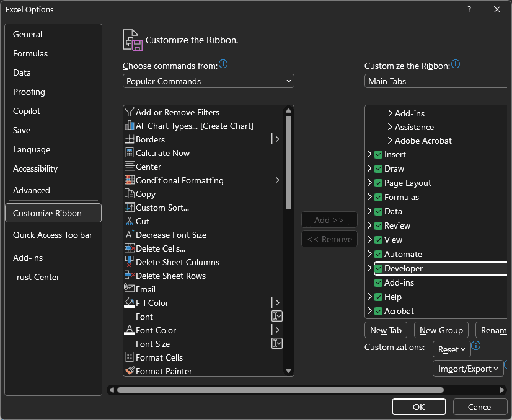Select the Delete Sheet Columns icon
The height and width of the screenshot is (420, 512).
click(130, 261)
